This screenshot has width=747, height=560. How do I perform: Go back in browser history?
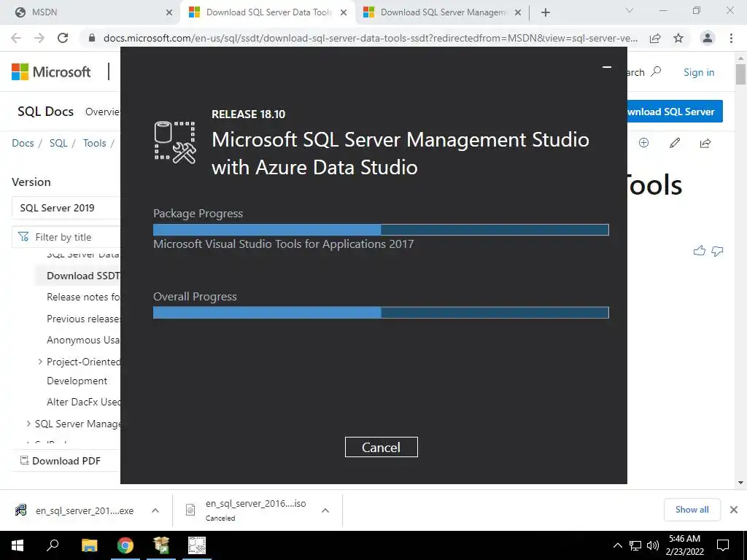point(16,38)
